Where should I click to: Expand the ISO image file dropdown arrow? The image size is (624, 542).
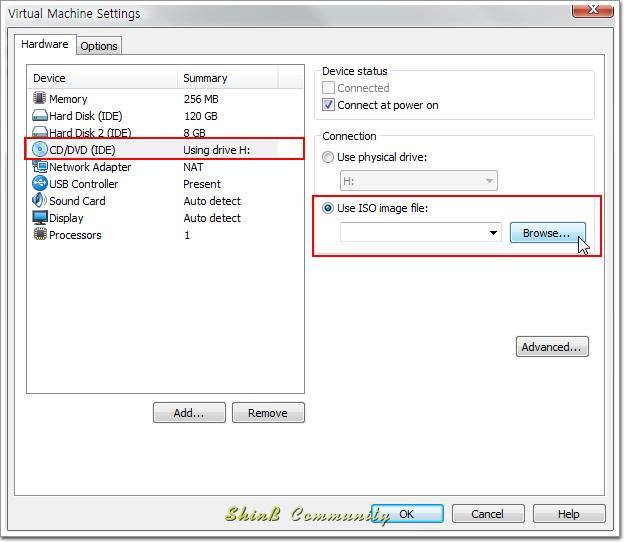(x=493, y=233)
